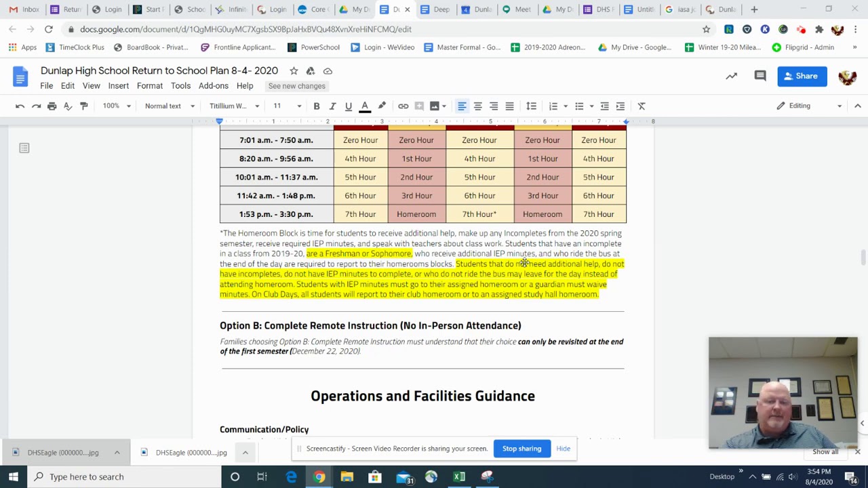Expand options for first DHSEagle download
This screenshot has width=868, height=488.
117,453
